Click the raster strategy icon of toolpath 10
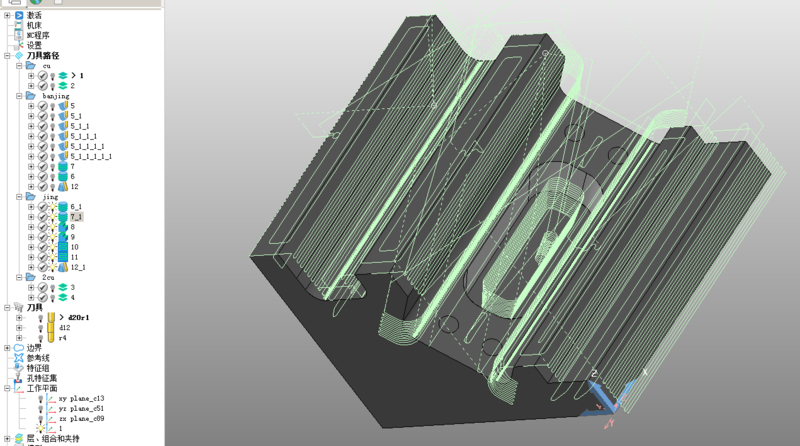This screenshot has width=800, height=446. click(x=63, y=247)
